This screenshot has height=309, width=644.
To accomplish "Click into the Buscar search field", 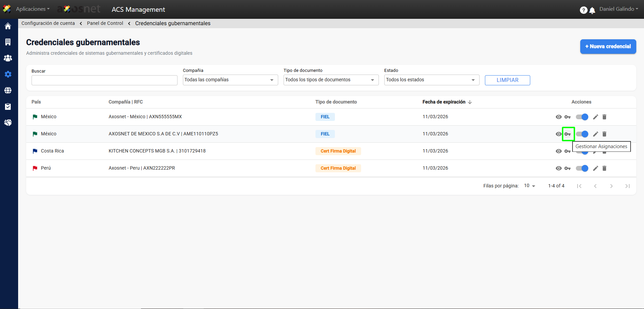I will 104,80.
